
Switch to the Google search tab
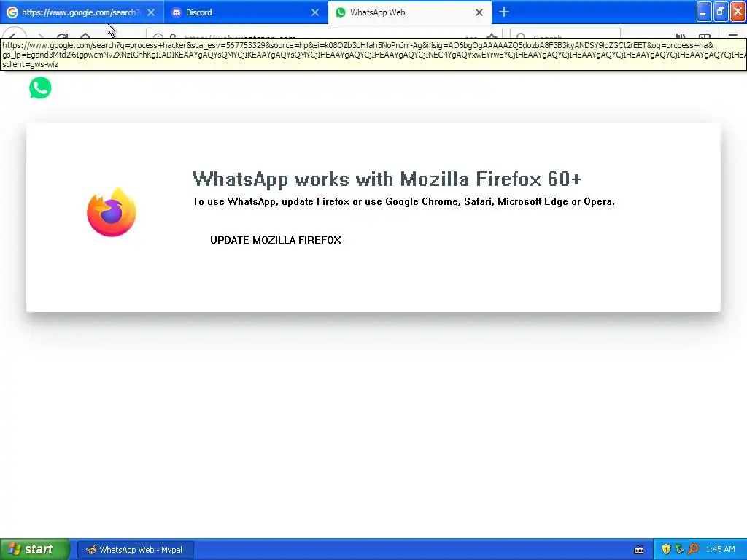pos(81,12)
